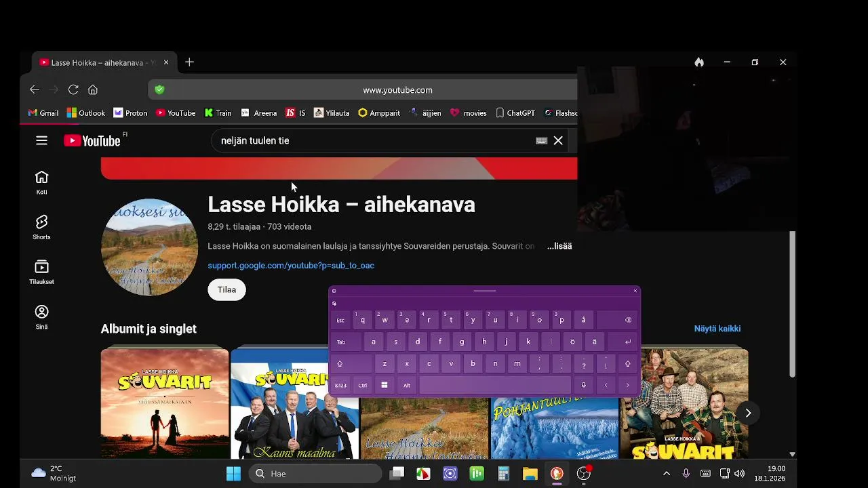
Task: Click the YouTube logo
Action: point(92,140)
